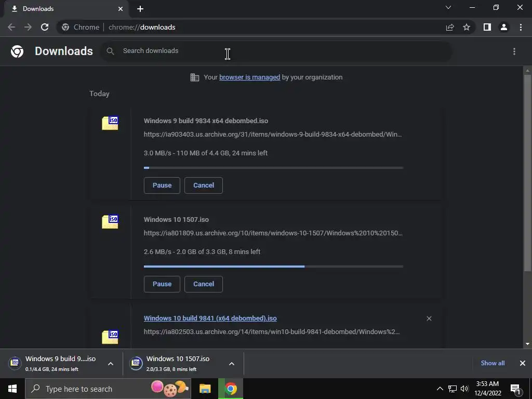Focus the Search downloads field
This screenshot has height=399, width=532.
276,51
